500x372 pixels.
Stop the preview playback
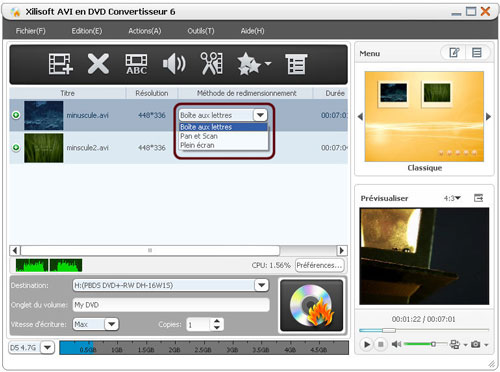380,344
